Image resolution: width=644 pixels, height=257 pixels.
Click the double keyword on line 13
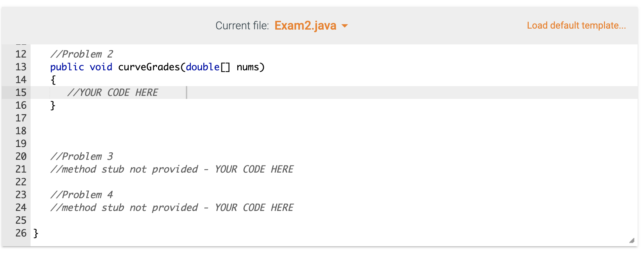click(202, 67)
